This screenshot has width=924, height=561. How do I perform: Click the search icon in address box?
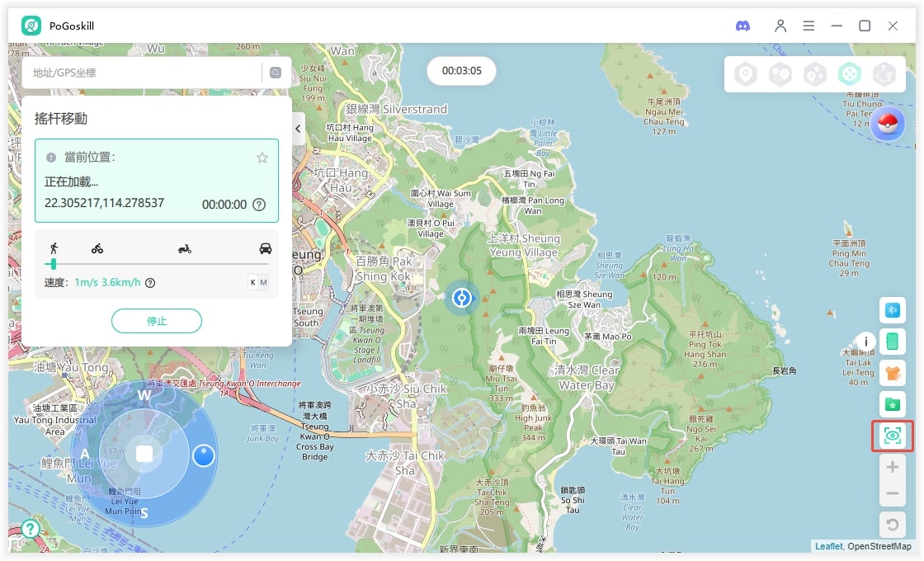click(276, 73)
